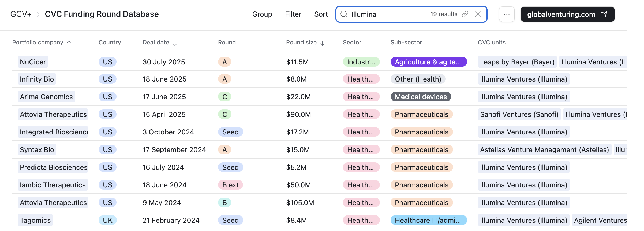Viewport: 644px width, 231px height.
Task: Click the Other (Health) sub-sector tag
Action: (x=418, y=79)
